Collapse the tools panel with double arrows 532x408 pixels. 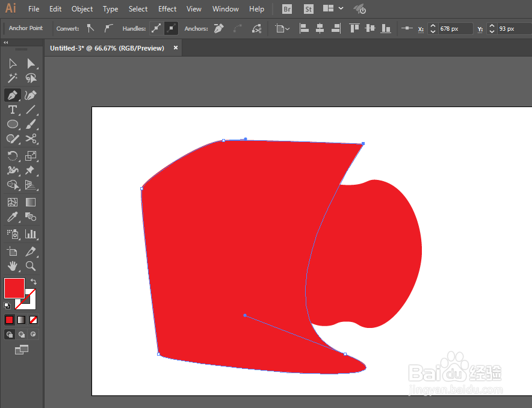pos(6,42)
